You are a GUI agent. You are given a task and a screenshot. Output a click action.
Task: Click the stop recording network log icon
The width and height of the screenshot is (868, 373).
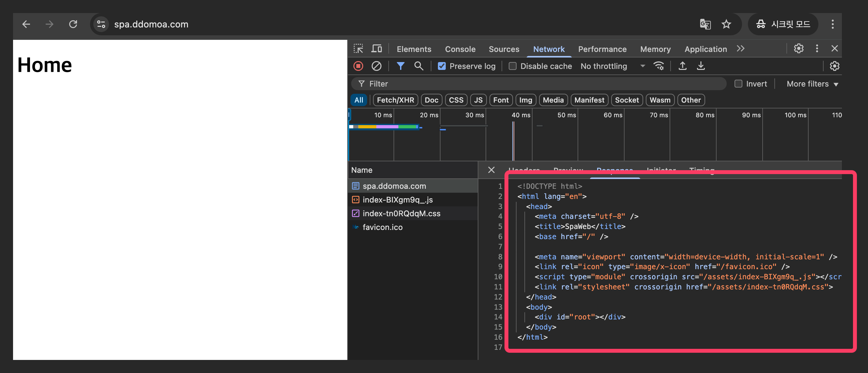click(358, 66)
